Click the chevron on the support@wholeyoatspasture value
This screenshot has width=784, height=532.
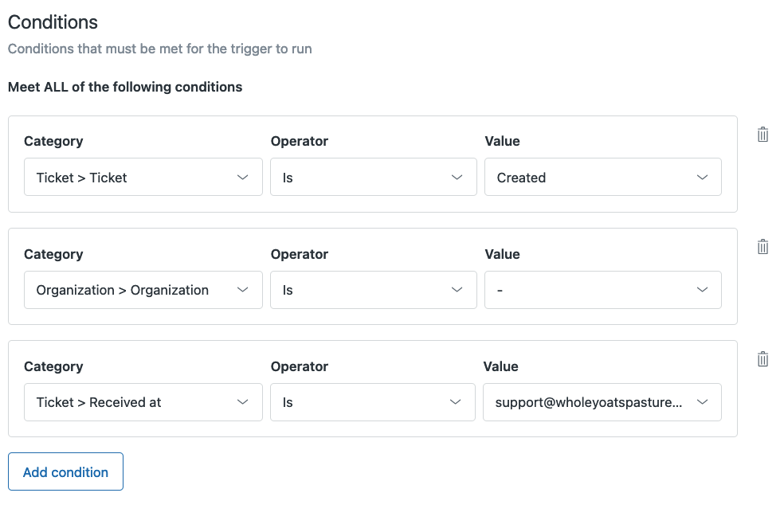(x=702, y=402)
